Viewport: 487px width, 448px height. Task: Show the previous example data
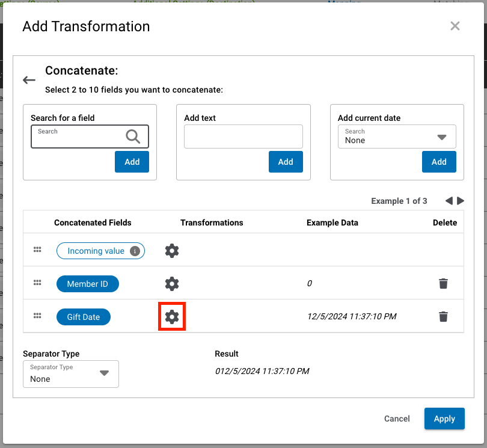449,201
